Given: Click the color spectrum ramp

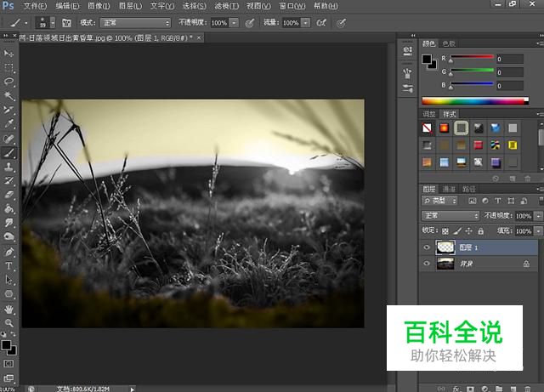Looking at the screenshot, I should pyautogui.click(x=475, y=101).
